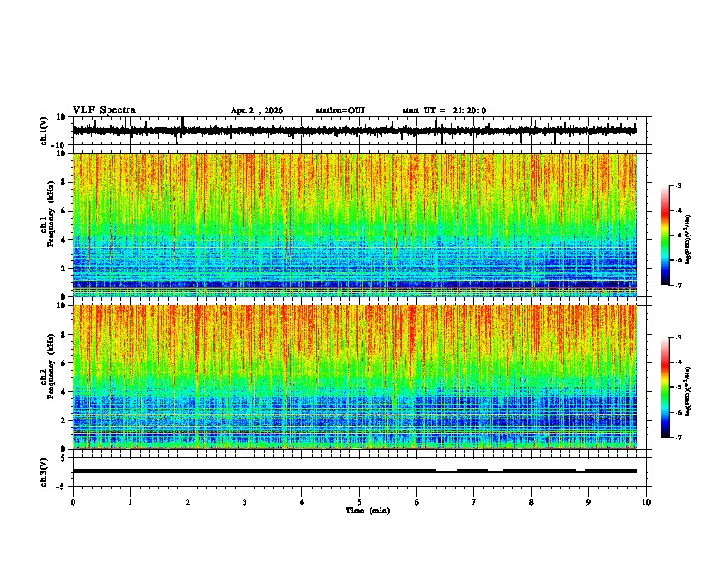Image resolution: width=728 pixels, height=563 pixels.
Task: Click the ch.2 colorbar "log(PSD)" units label
Action: (x=688, y=391)
